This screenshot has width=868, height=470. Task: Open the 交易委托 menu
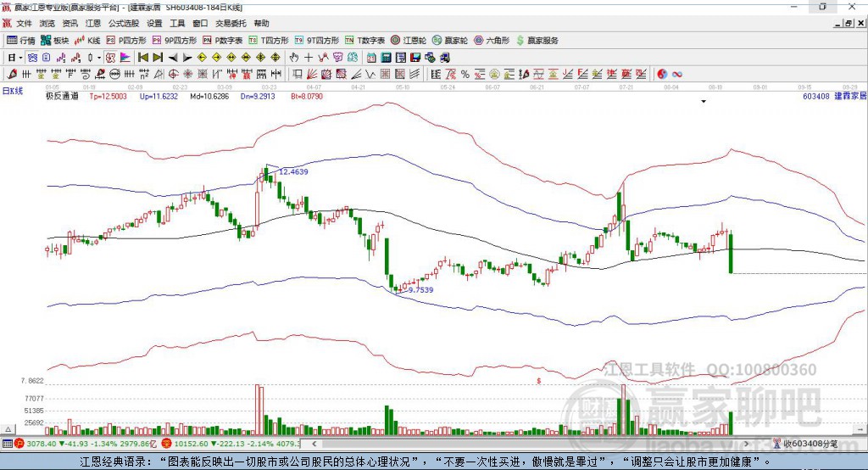pos(231,23)
